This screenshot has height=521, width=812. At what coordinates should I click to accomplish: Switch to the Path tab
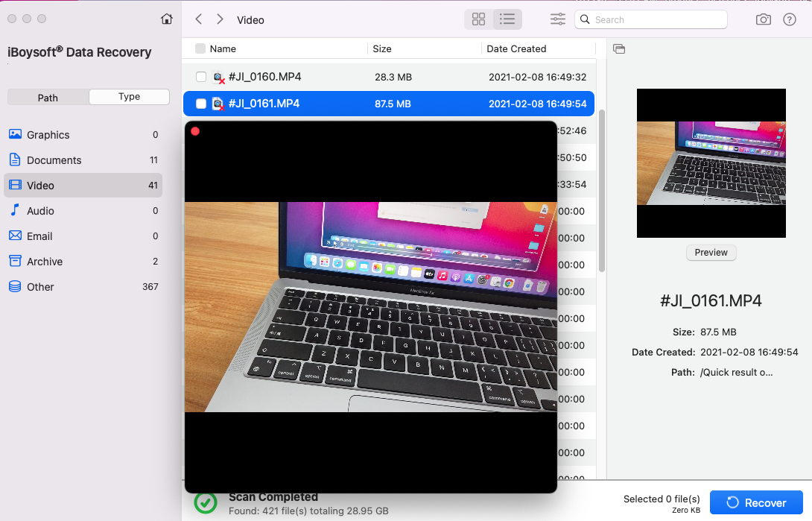(48, 97)
